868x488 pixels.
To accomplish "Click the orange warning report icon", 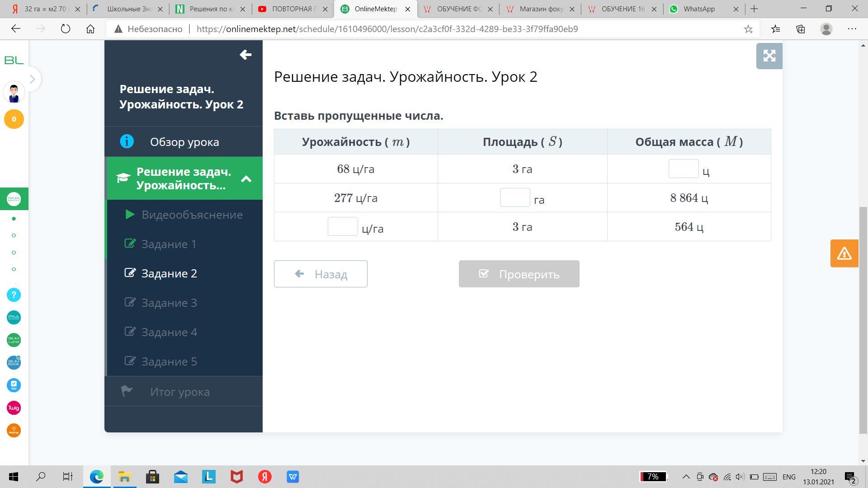I will point(844,253).
